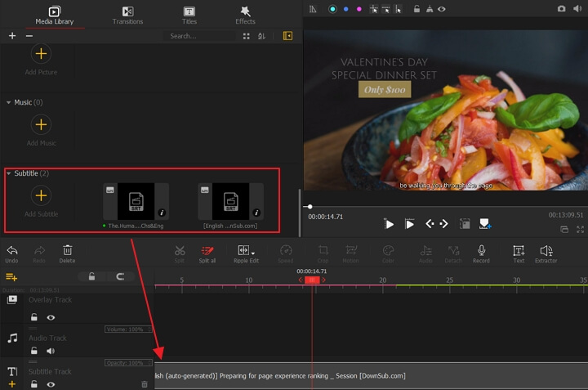Click the Add Subtitle plus icon
This screenshot has height=390, width=588.
click(41, 195)
